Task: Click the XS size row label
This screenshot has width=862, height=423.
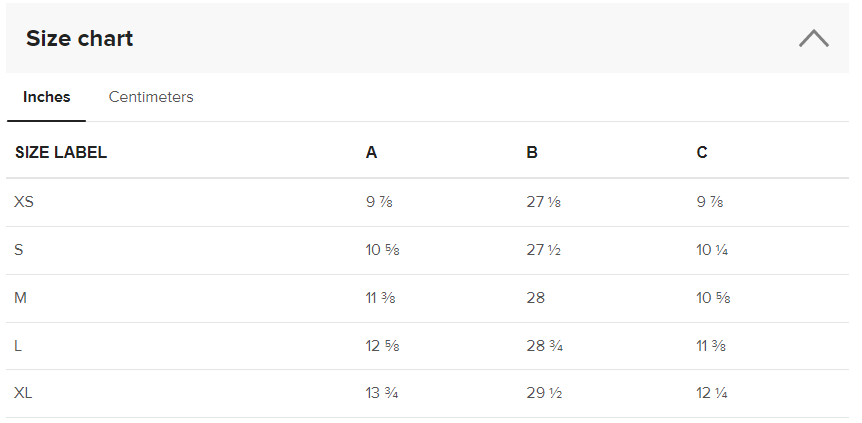Action: point(24,202)
